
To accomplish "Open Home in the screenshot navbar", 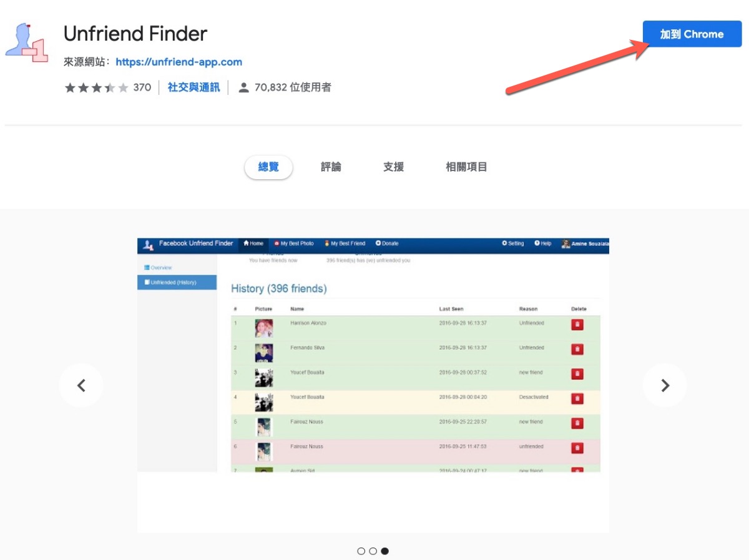I will tap(253, 243).
